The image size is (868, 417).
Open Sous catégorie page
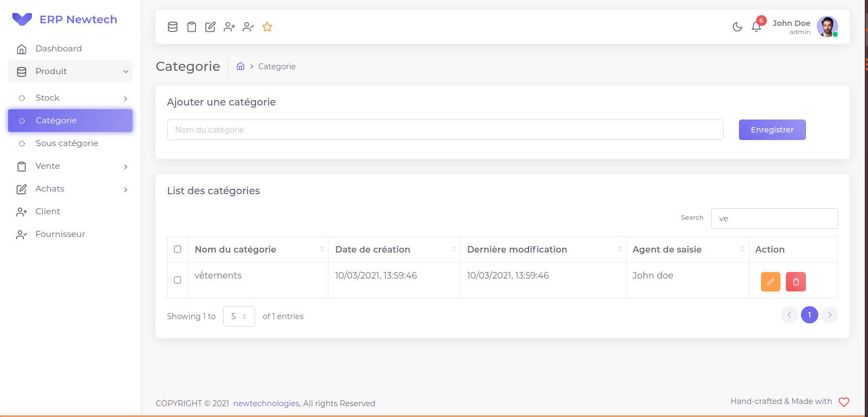tap(67, 143)
